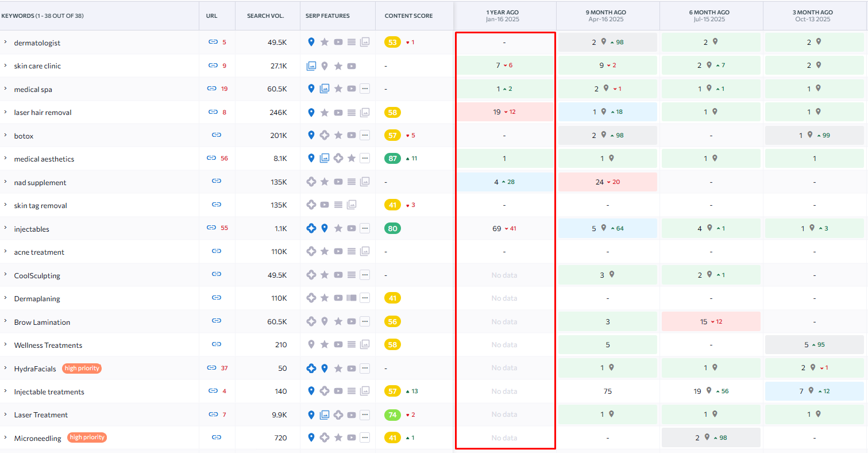
Task: Click the green 87 content score badge
Action: tap(392, 159)
